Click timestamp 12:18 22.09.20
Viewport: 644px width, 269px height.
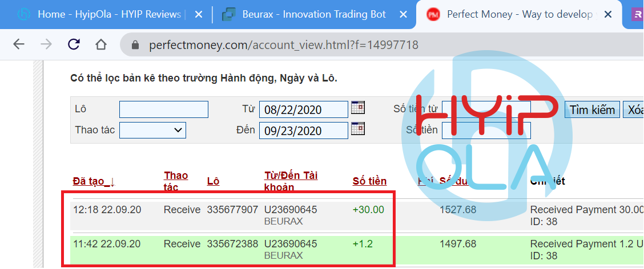[x=107, y=210]
